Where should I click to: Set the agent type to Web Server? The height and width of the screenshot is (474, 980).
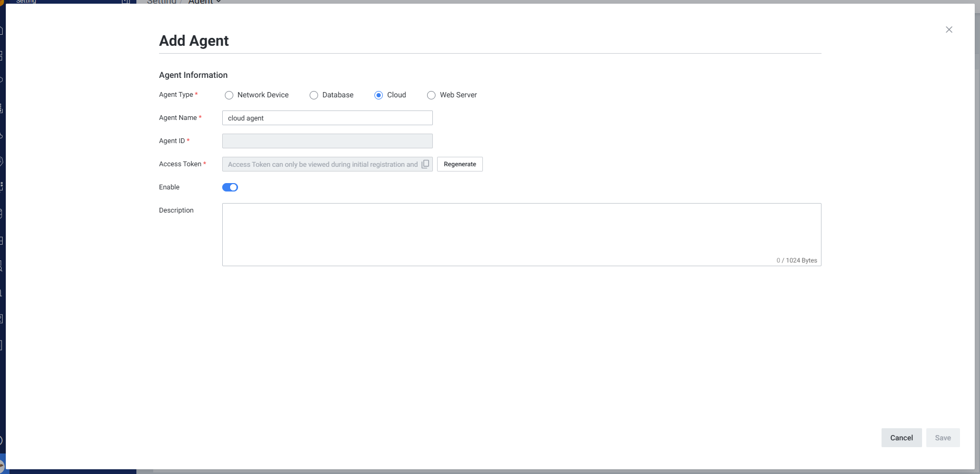[431, 95]
